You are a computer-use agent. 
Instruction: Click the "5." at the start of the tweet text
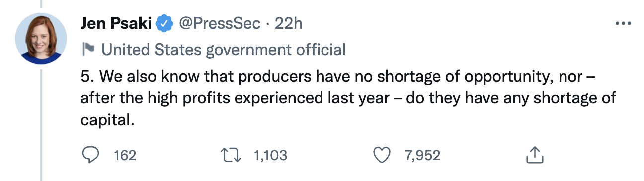coord(86,78)
